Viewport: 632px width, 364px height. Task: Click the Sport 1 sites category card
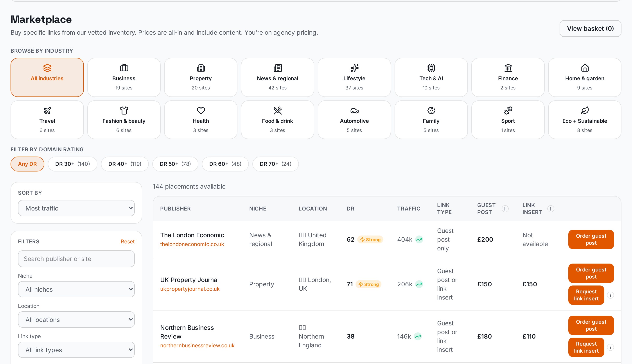pyautogui.click(x=508, y=120)
